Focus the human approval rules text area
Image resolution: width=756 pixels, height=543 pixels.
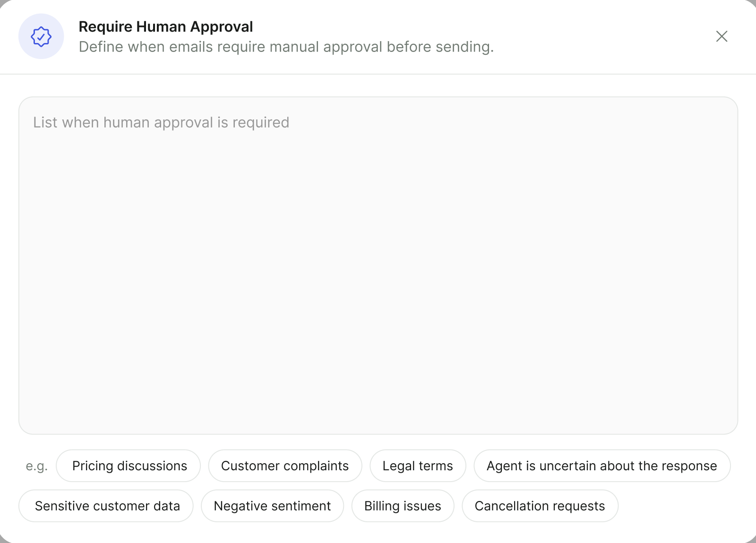click(378, 265)
